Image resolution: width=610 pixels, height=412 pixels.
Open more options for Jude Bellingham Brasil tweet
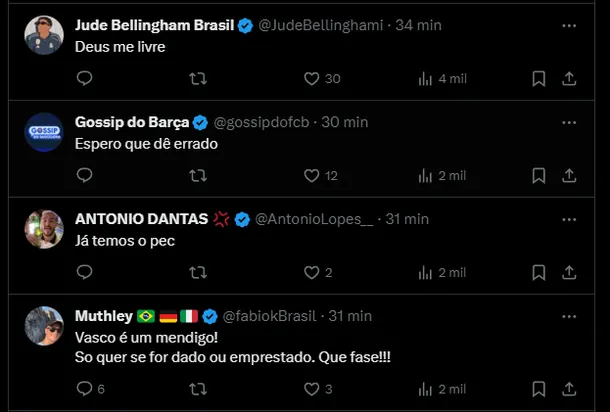(569, 26)
